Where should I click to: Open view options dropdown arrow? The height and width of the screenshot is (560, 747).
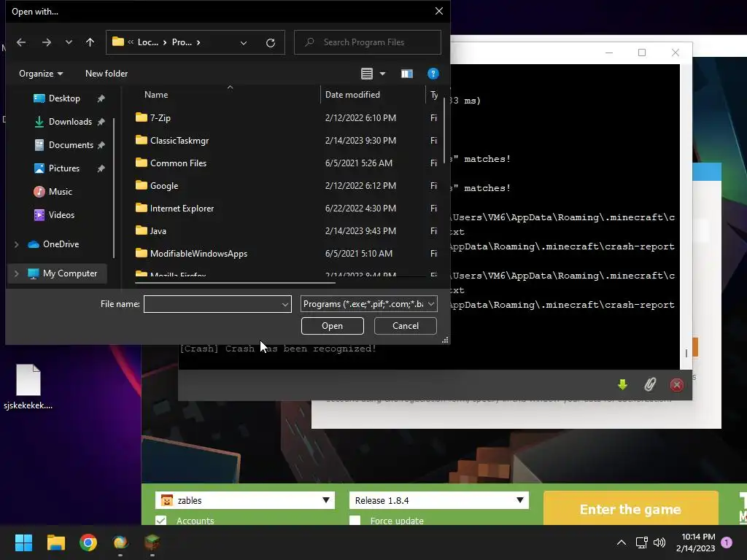[x=382, y=74]
